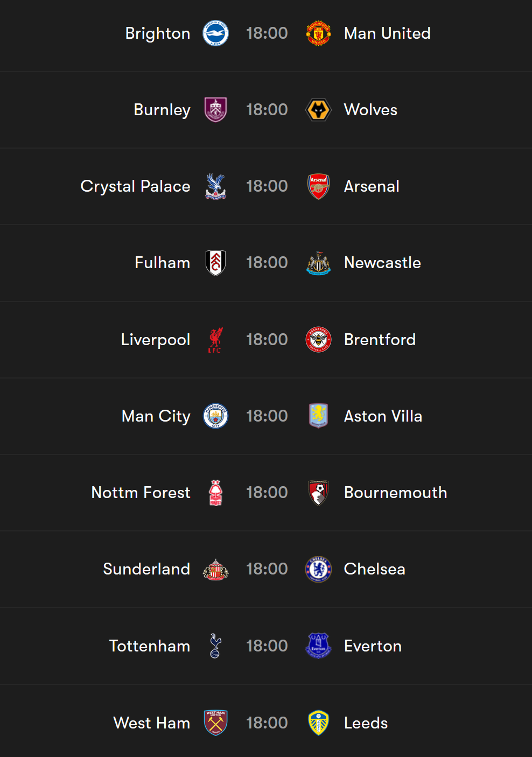
Task: Click the Arsenal cannon badge
Action: 318,186
